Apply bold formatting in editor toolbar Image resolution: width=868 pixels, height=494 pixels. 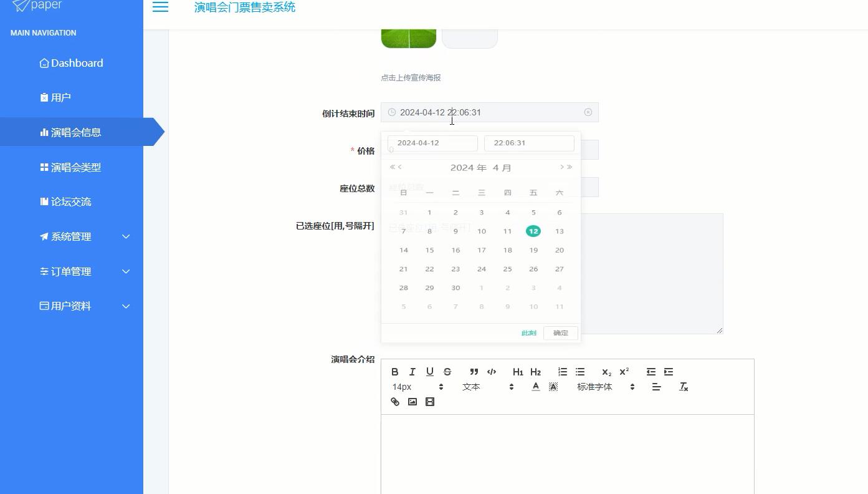pyautogui.click(x=394, y=372)
